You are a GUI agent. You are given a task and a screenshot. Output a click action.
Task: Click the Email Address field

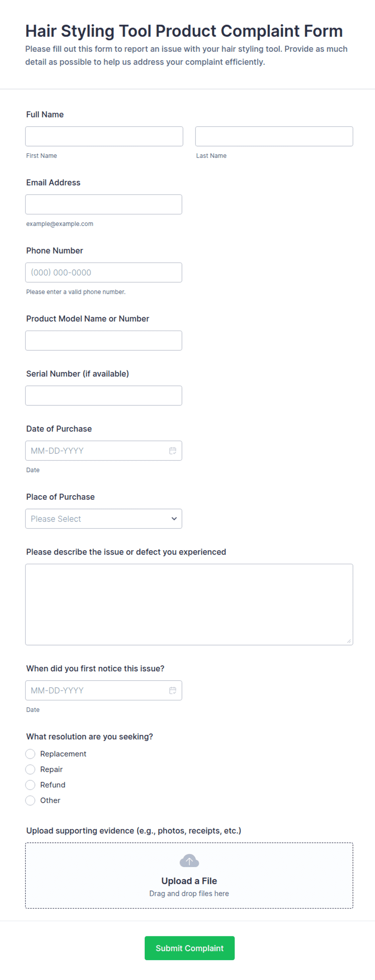click(x=104, y=205)
